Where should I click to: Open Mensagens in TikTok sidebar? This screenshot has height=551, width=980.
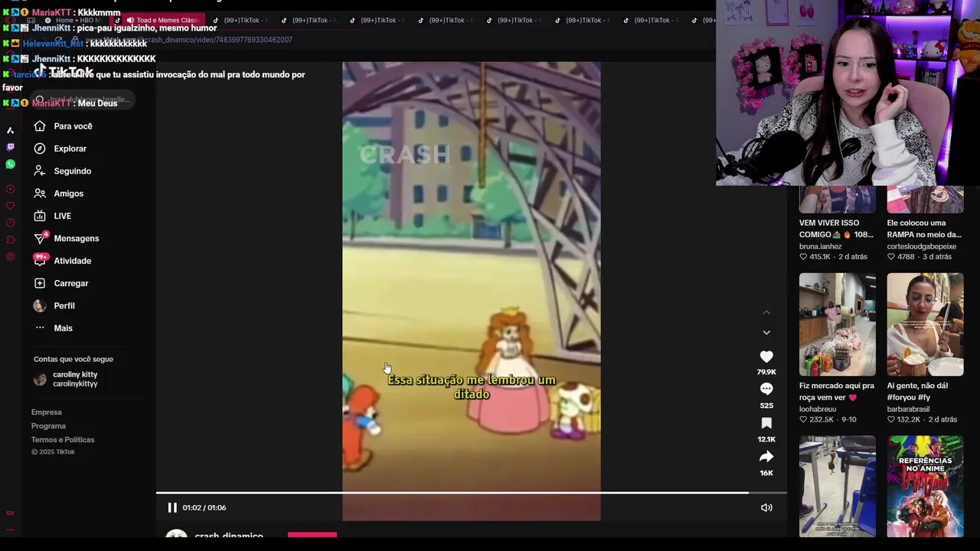click(67, 238)
